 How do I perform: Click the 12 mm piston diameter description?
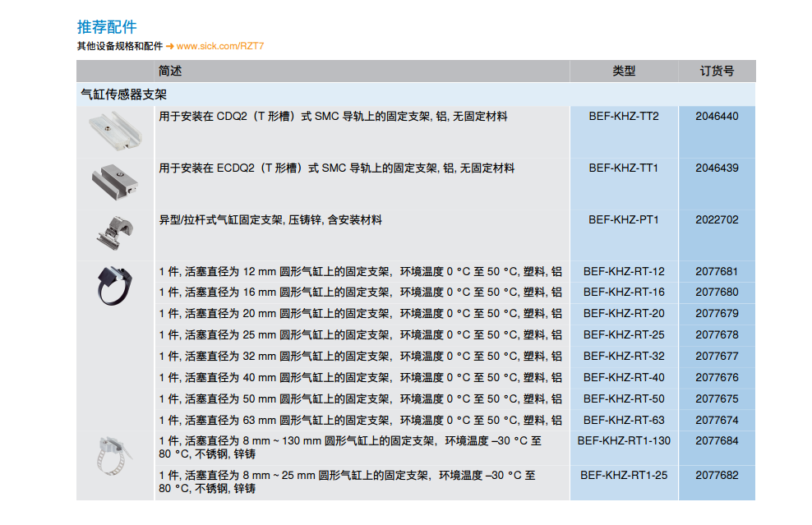point(361,271)
